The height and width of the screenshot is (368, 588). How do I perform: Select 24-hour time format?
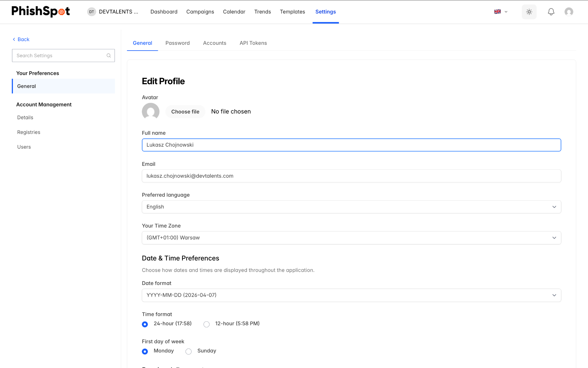(145, 324)
